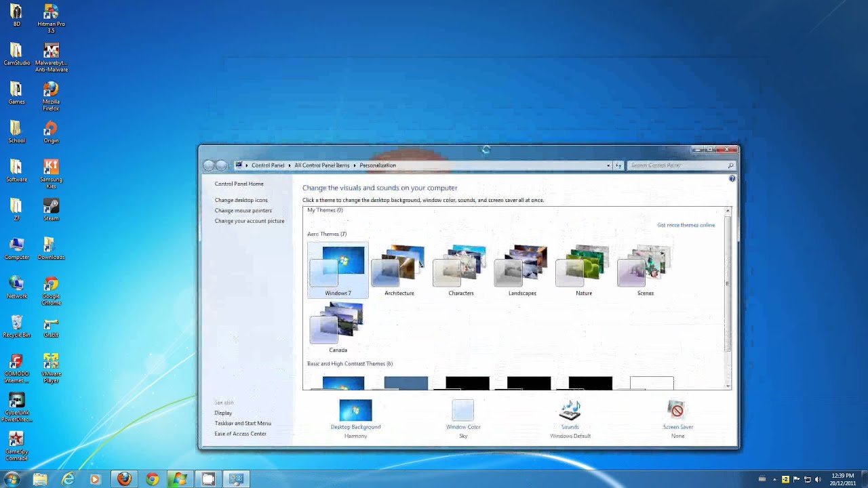Launch Origin desktop shortcut

51,132
